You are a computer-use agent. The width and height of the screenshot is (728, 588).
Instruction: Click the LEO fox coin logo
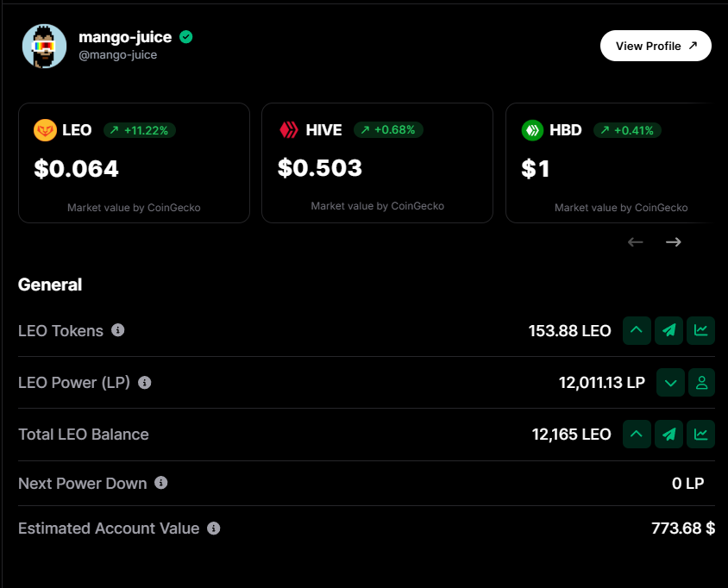tap(45, 130)
